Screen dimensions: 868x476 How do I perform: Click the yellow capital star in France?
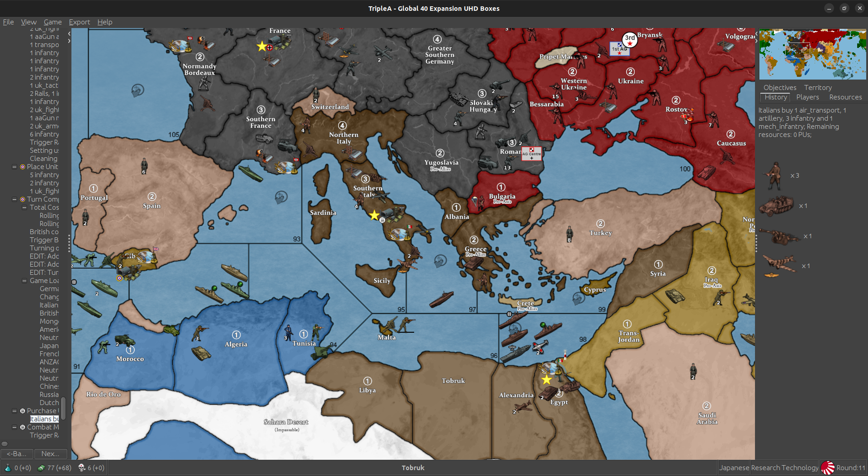tap(262, 46)
